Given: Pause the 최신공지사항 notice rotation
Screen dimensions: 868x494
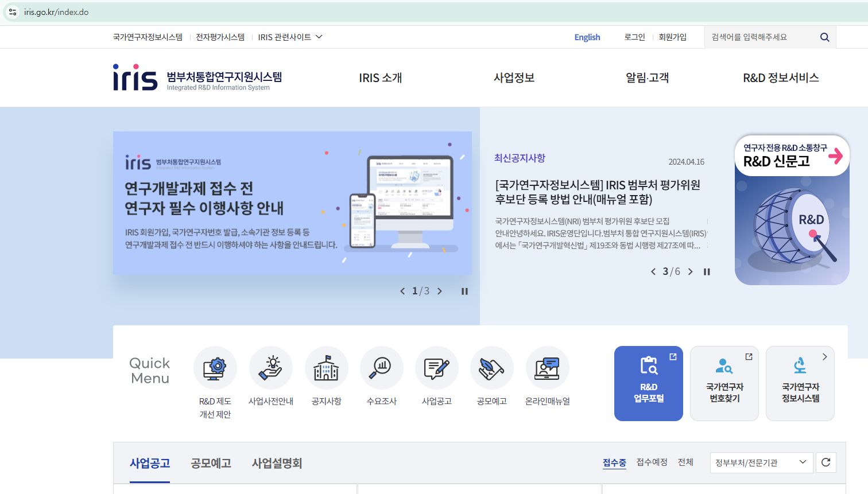Looking at the screenshot, I should [x=707, y=272].
